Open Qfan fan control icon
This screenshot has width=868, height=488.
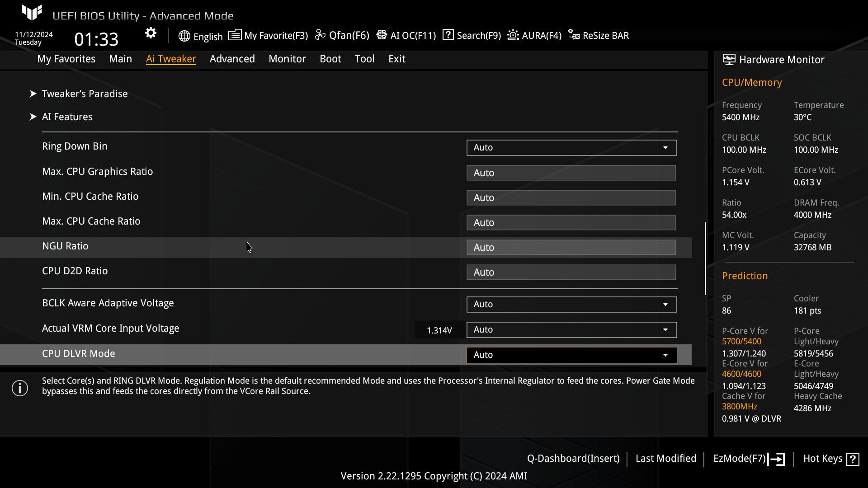tap(320, 35)
